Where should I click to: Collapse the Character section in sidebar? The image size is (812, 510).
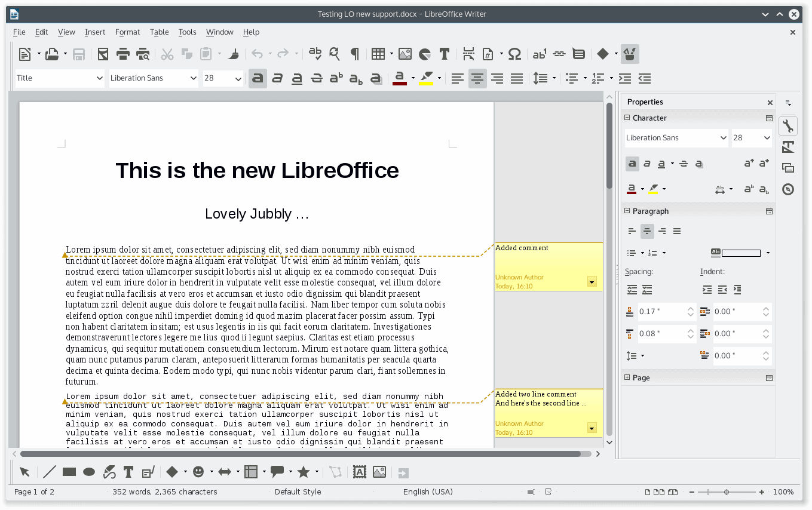point(627,118)
